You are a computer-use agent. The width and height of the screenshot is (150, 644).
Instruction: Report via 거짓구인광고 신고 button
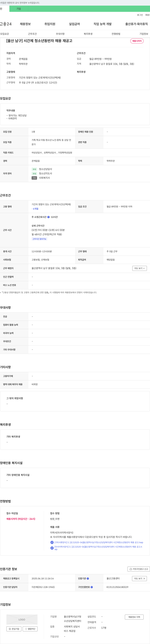point(139,569)
